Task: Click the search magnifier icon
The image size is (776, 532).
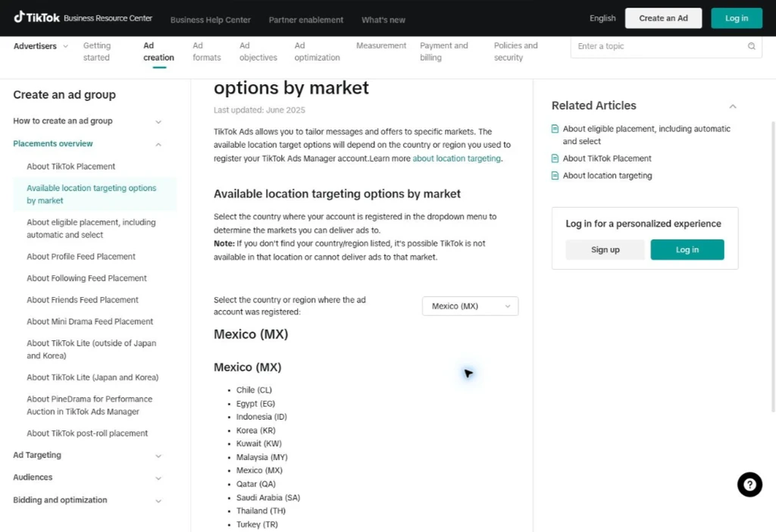Action: point(751,46)
